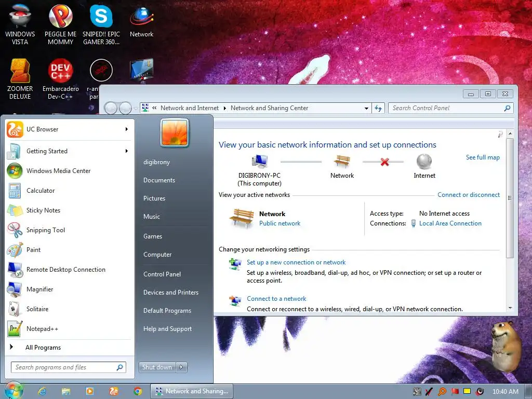This screenshot has height=399, width=532.
Task: Click the Shut down button
Action: [x=157, y=367]
